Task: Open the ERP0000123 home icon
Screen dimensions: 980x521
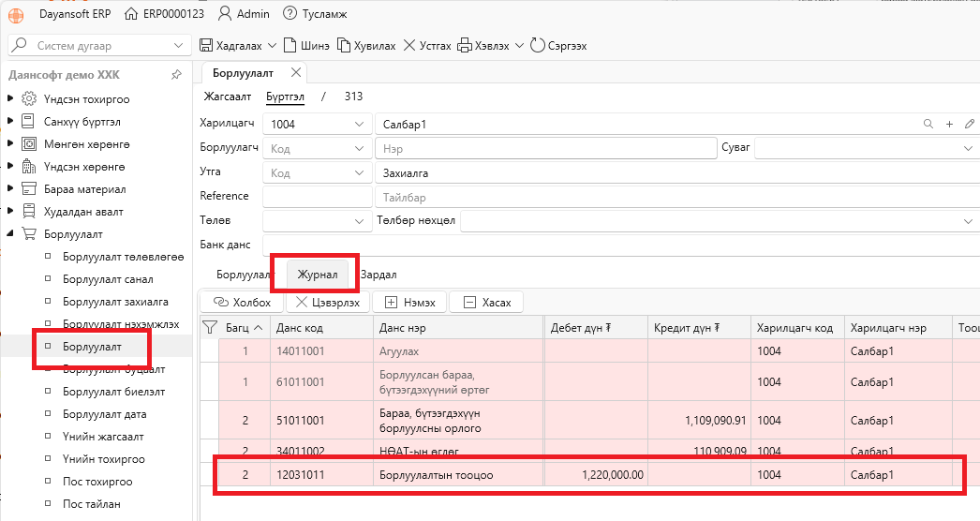Action: 130,14
